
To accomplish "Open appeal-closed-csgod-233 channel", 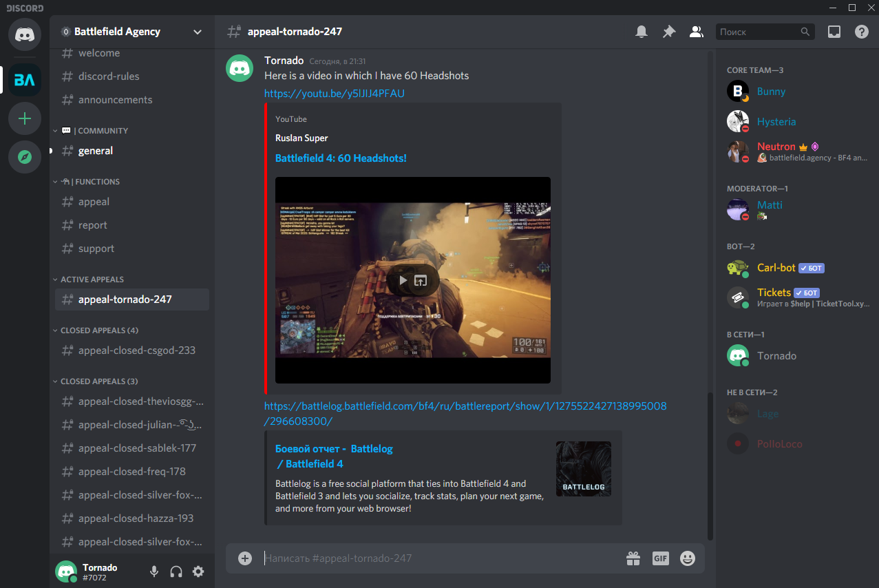I will [132, 350].
